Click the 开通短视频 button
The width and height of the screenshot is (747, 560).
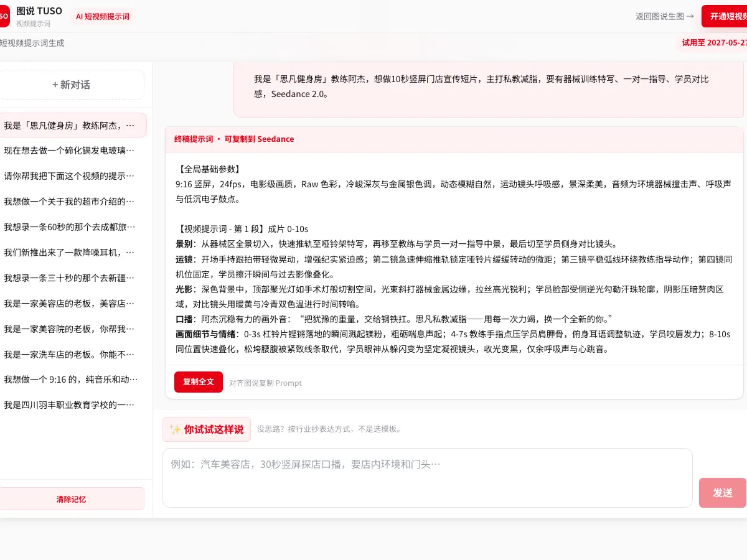[725, 16]
